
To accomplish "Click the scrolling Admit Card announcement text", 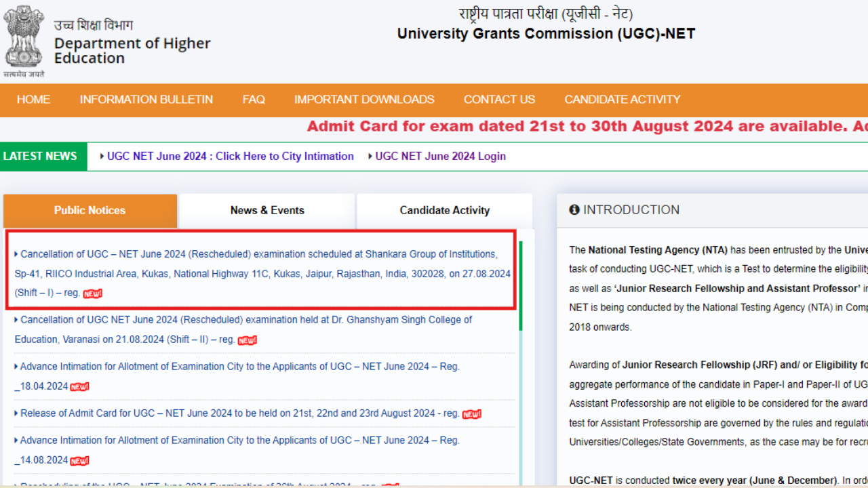I will pyautogui.click(x=587, y=127).
